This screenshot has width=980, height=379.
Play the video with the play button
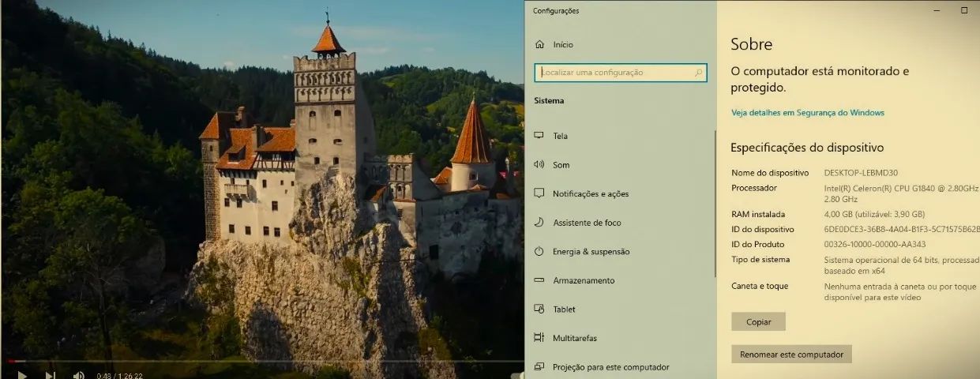pyautogui.click(x=22, y=375)
